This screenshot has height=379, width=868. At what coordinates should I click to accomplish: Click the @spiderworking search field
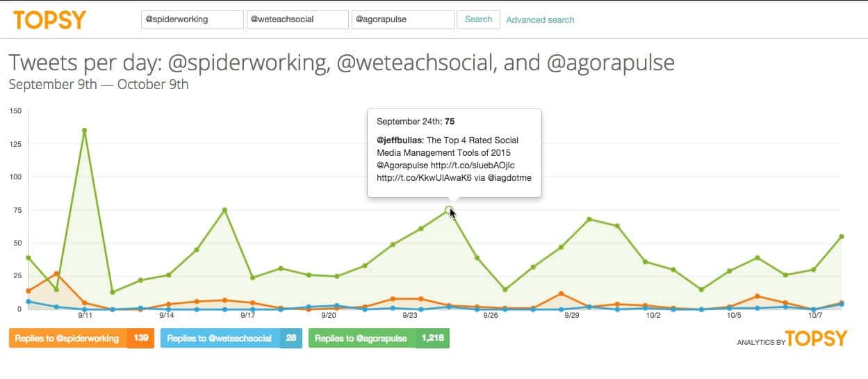(x=192, y=19)
